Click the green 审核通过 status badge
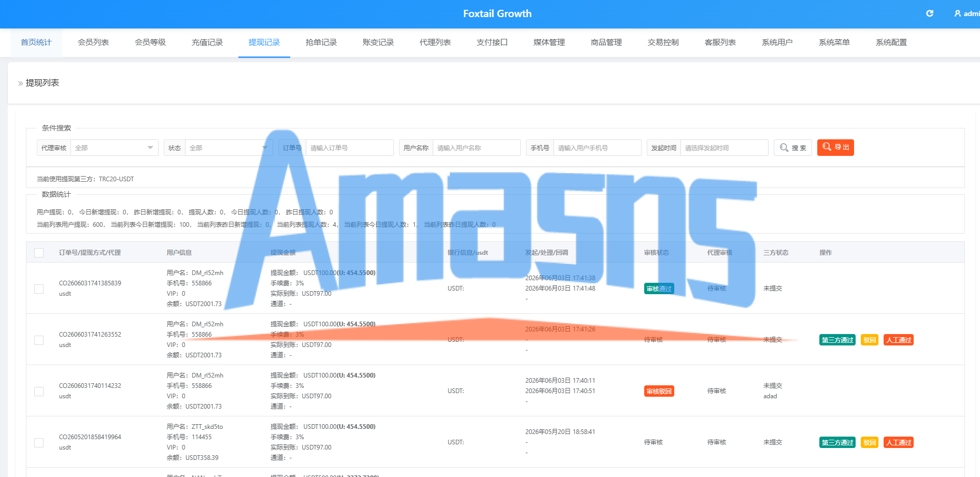Screen dimensions: 980x477 [x=659, y=288]
